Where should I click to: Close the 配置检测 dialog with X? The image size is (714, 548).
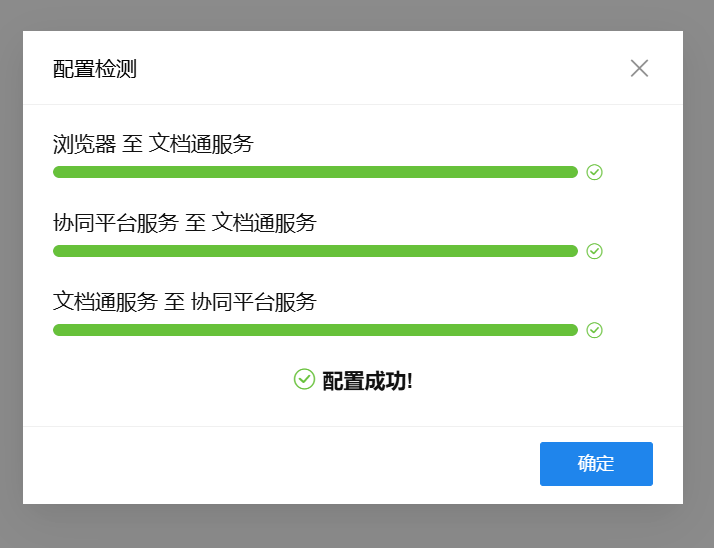[x=640, y=68]
